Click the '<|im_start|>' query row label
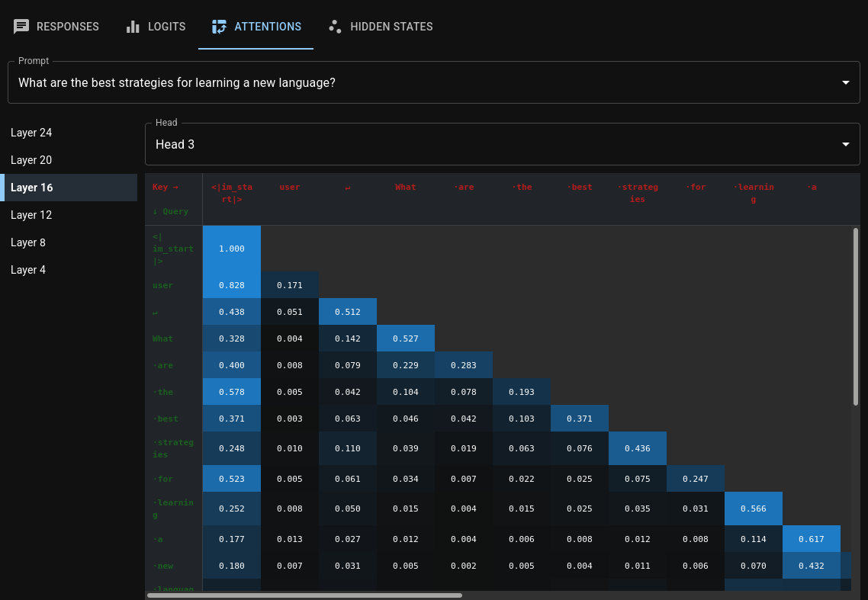 point(172,249)
